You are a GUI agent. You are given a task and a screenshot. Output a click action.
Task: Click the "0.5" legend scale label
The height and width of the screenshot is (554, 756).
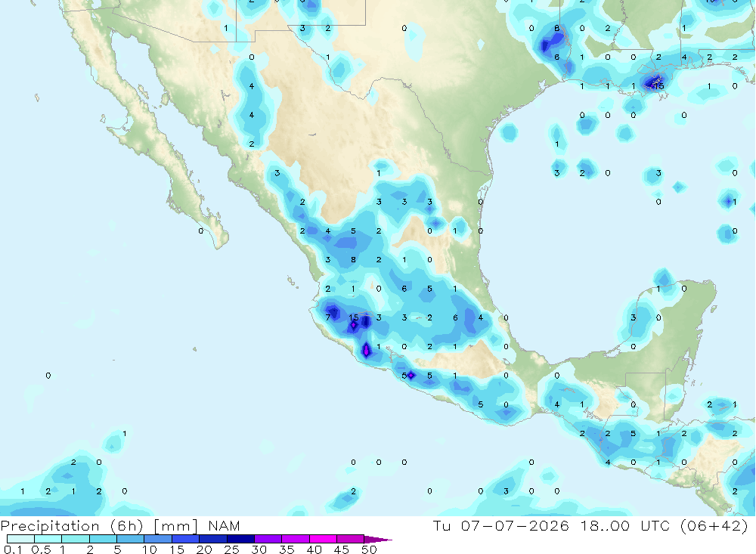click(41, 549)
